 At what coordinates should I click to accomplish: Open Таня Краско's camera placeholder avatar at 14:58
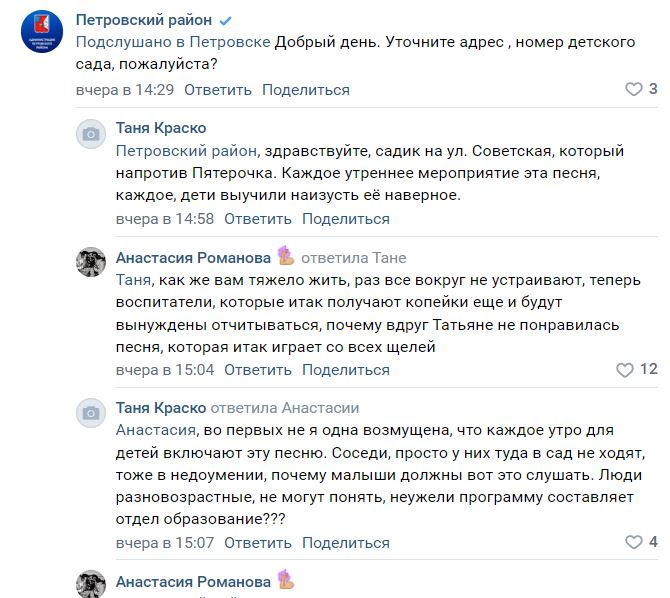point(91,134)
